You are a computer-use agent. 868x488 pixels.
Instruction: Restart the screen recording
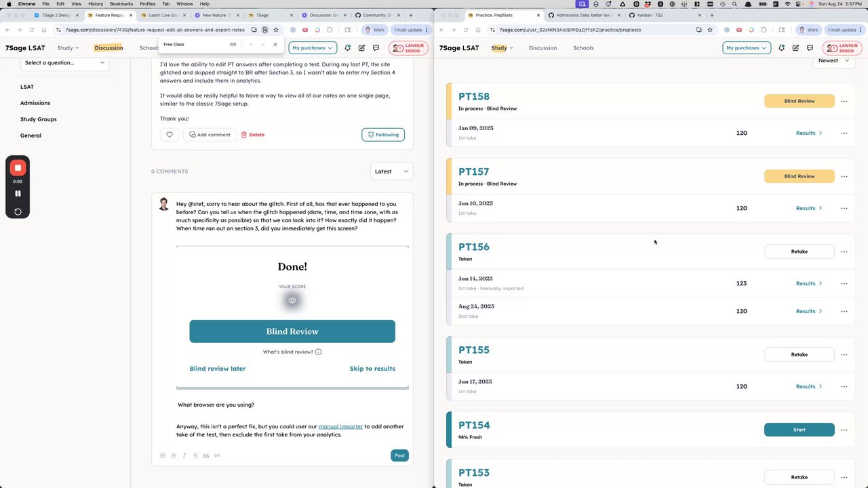18,211
